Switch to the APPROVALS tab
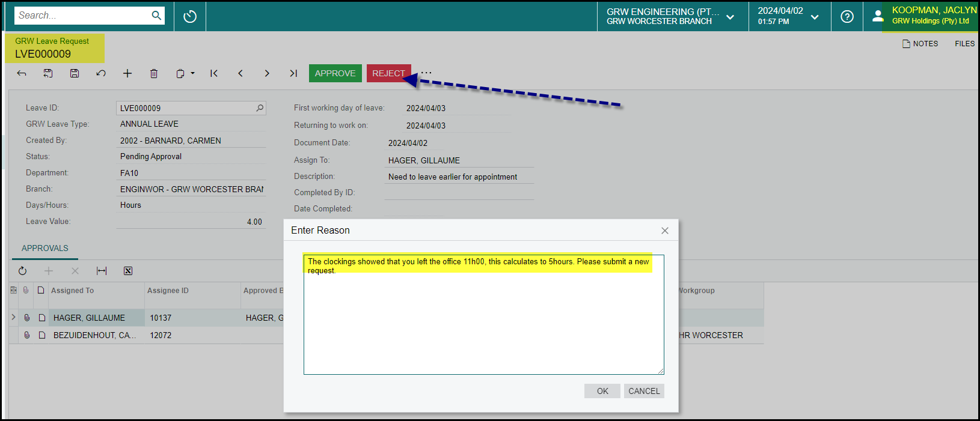The image size is (980, 421). (x=45, y=248)
